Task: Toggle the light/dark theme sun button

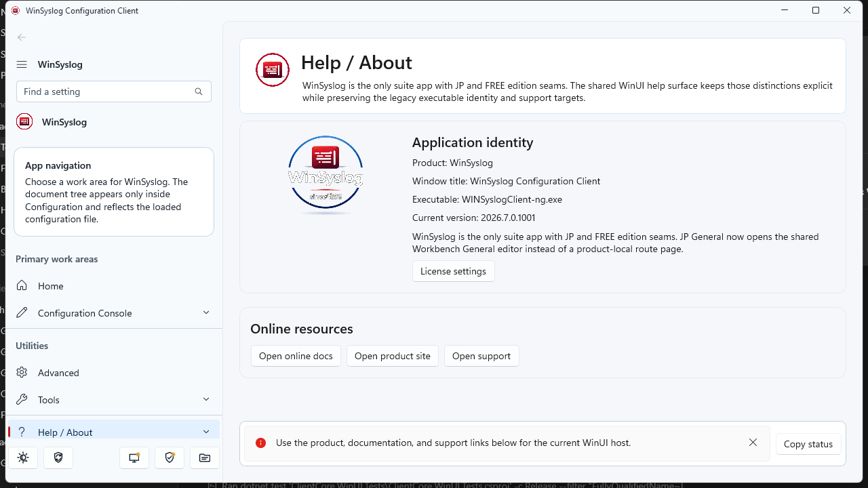Action: point(23,457)
